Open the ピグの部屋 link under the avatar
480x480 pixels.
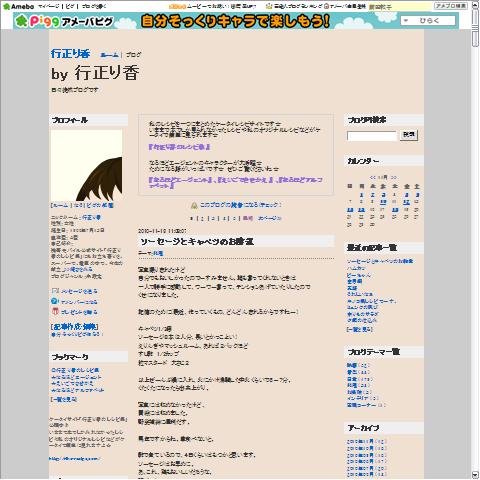100,205
